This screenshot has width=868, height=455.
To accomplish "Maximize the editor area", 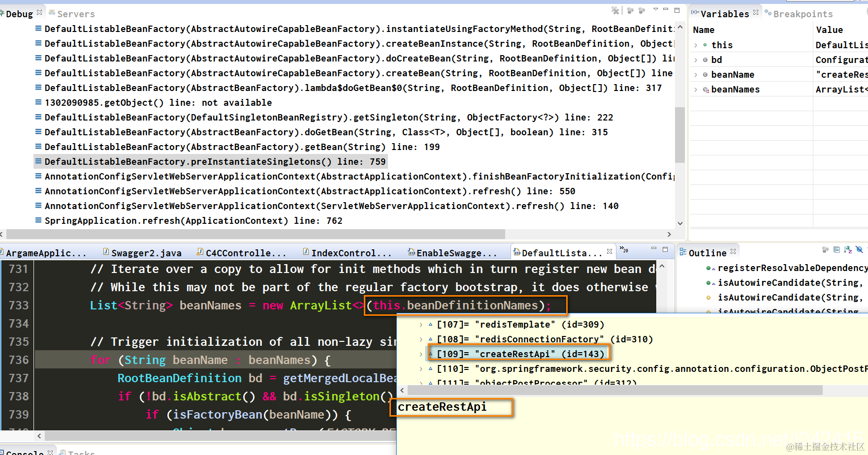I will pyautogui.click(x=665, y=249).
